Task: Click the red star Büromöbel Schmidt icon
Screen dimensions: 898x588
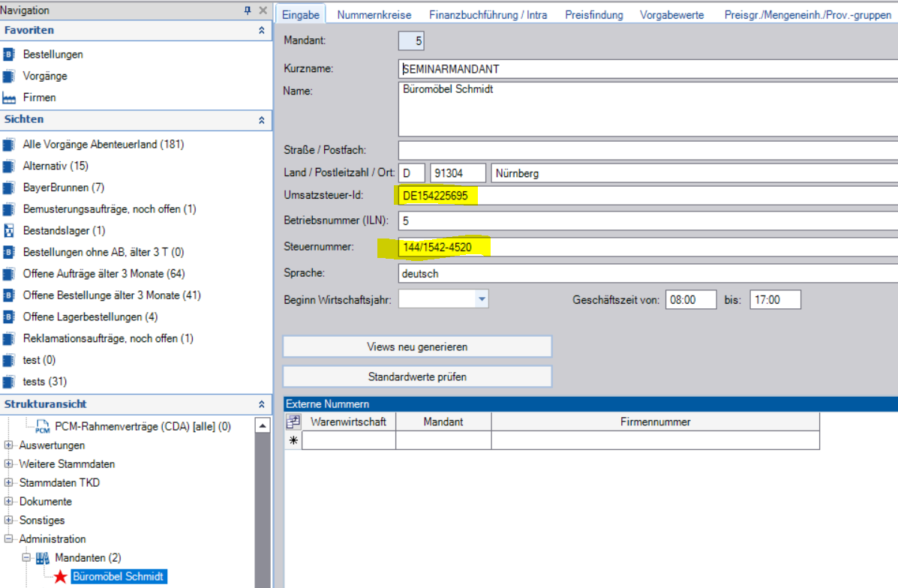Action: coord(60,577)
